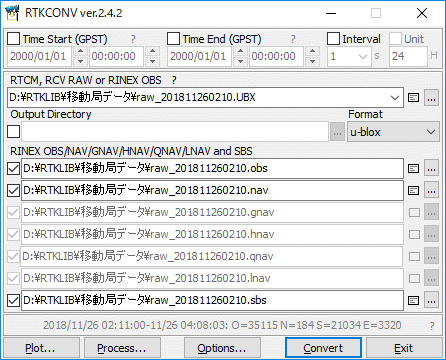
Task: Toggle the .lnav output file checkbox
Action: coord(13,278)
